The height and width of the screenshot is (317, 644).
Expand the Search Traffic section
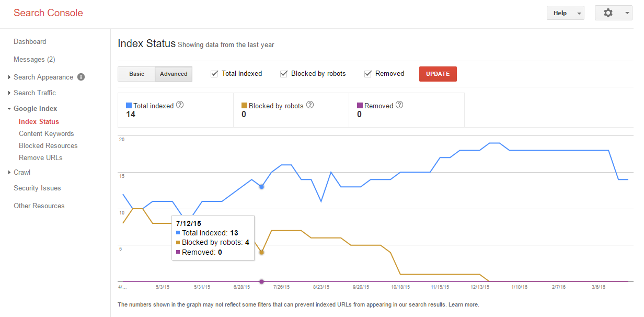(x=34, y=93)
